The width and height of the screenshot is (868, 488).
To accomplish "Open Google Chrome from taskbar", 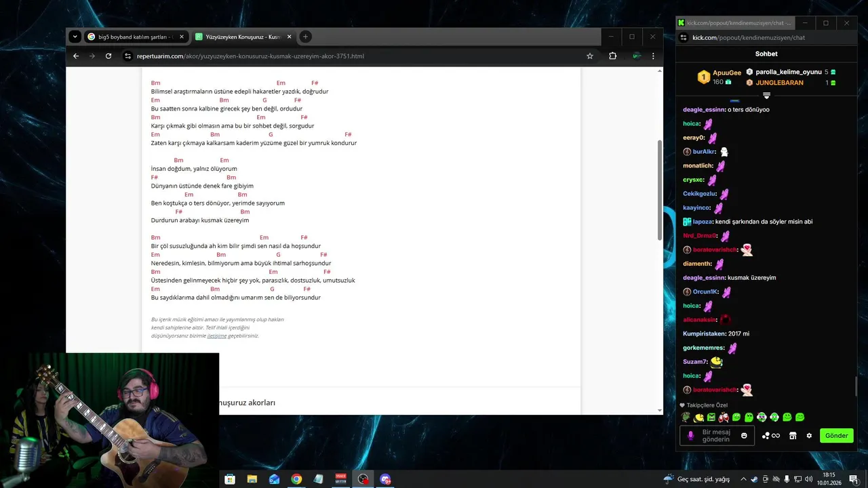I will tap(296, 479).
